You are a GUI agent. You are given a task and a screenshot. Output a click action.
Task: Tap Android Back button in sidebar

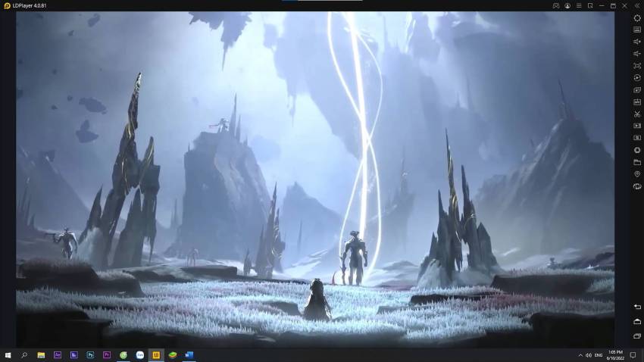point(637,307)
